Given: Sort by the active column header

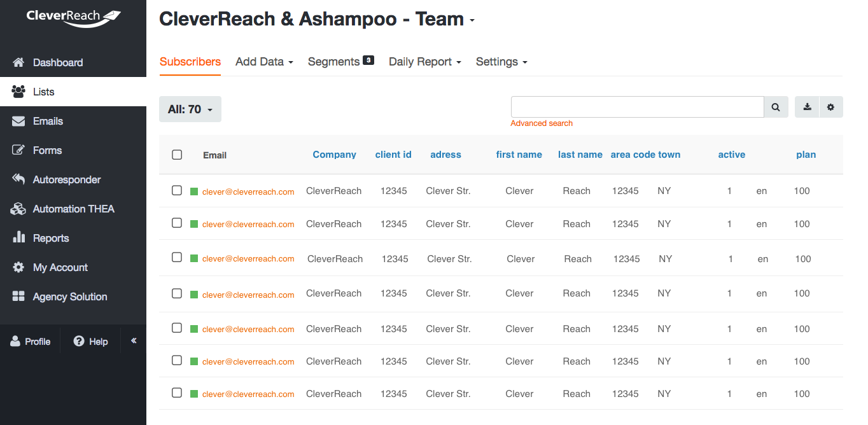Looking at the screenshot, I should coord(732,155).
